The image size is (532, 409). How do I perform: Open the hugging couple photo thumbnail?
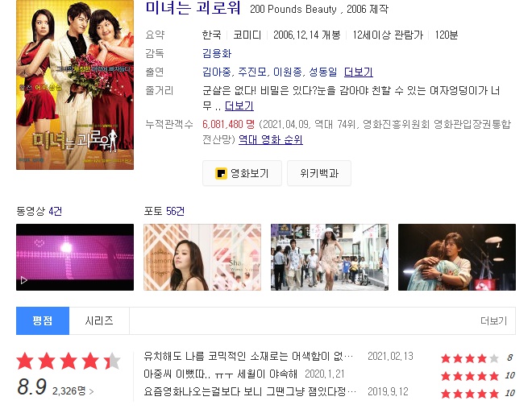[457, 257]
